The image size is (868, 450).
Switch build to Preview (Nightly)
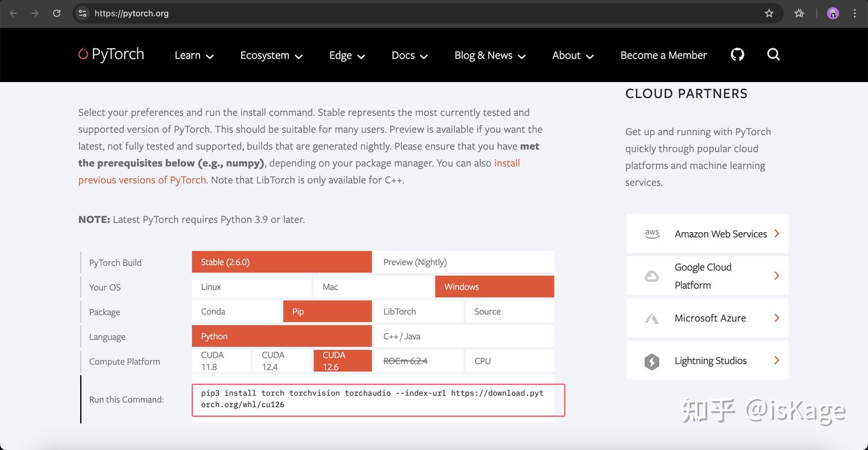463,262
